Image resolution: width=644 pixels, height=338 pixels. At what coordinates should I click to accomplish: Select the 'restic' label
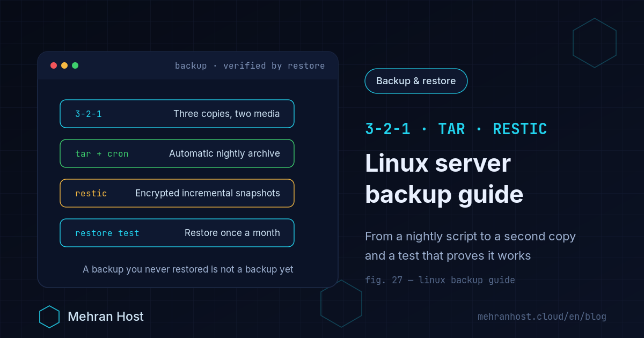91,193
